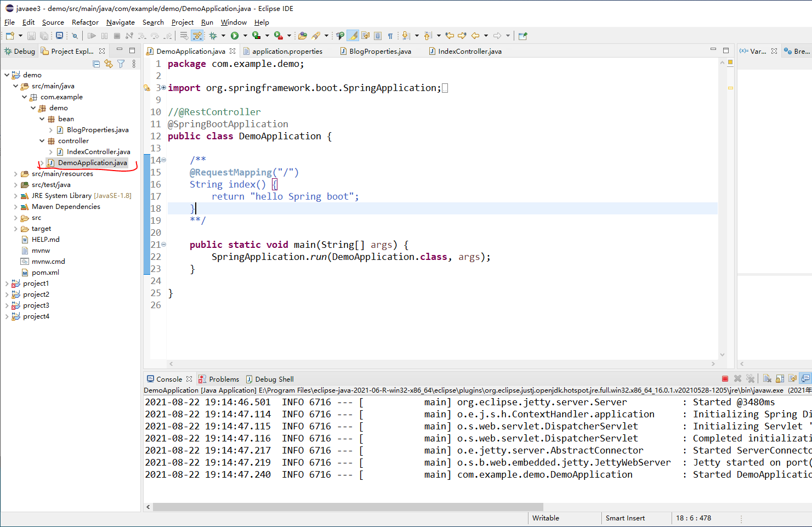Click the Step Over icon
The width and height of the screenshot is (812, 527).
pos(155,36)
